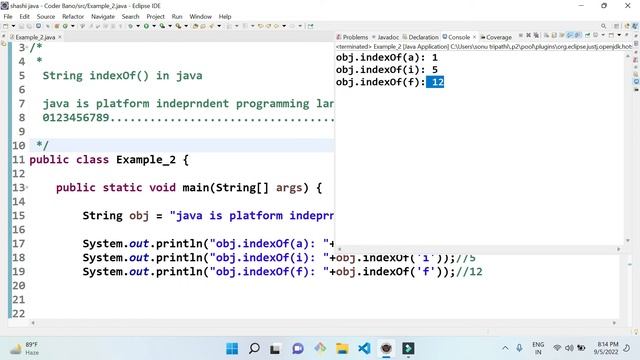Click the New file toolbar icon
This screenshot has height=360, width=640.
[5, 26]
